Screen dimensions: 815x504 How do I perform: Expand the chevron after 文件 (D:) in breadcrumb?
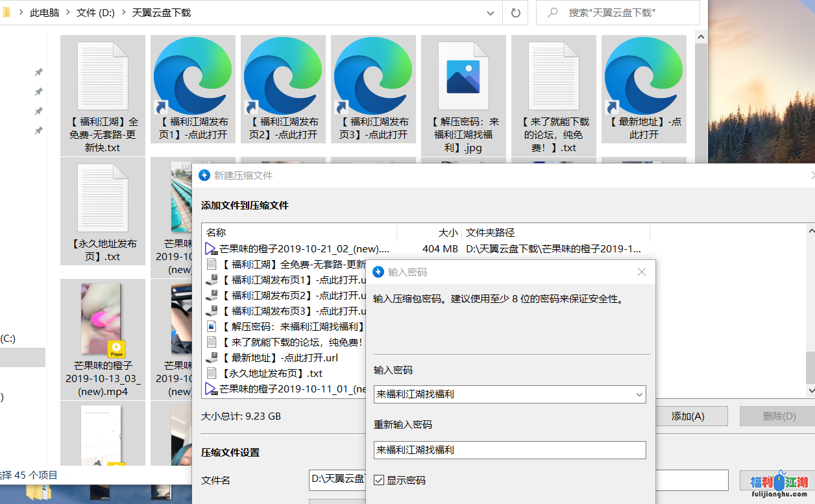click(x=123, y=13)
